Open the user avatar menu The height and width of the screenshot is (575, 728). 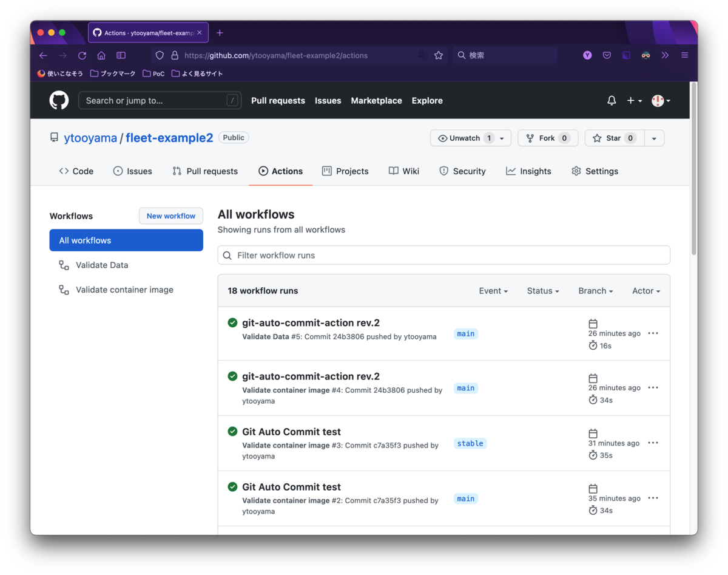coord(661,101)
